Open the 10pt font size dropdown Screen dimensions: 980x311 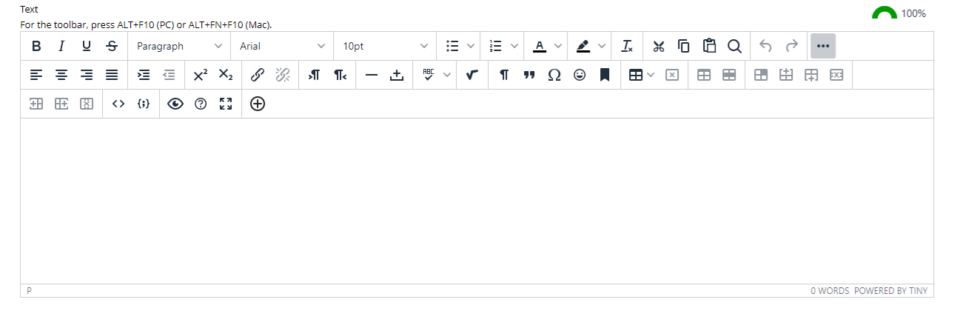(385, 46)
